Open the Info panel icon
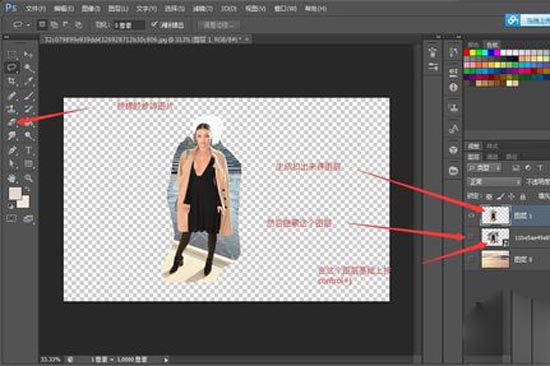 coord(453,87)
